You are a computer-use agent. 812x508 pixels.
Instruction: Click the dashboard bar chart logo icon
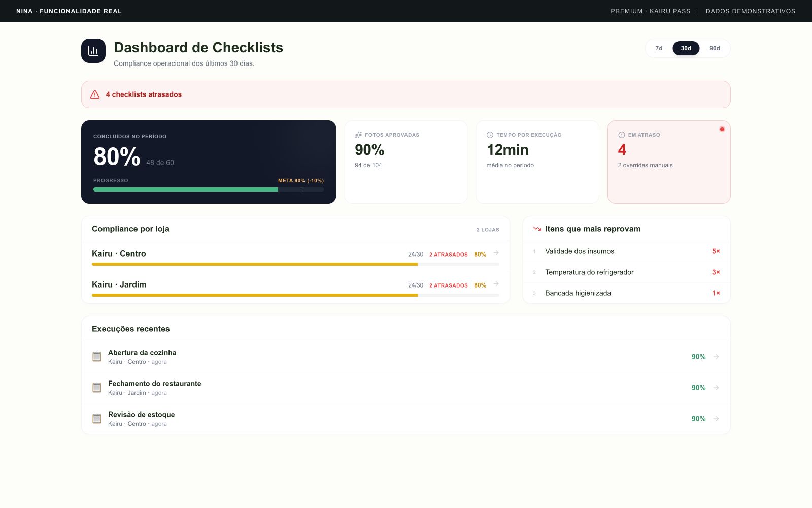click(93, 51)
